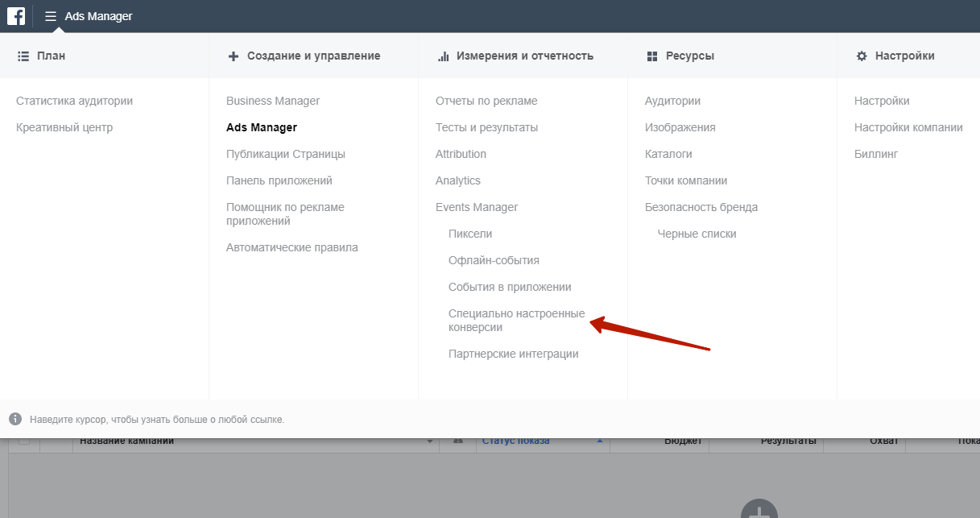
Task: Select Пиксели under Events Manager
Action: (x=470, y=234)
